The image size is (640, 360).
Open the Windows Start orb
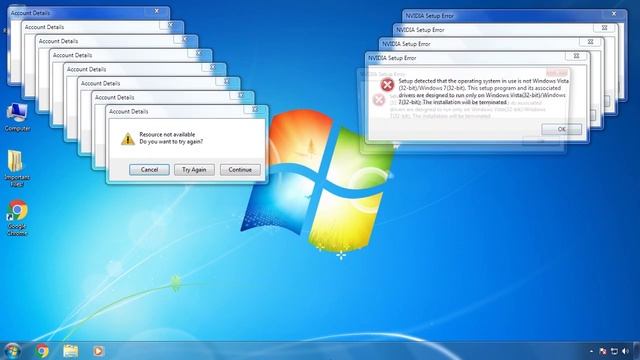[12, 351]
